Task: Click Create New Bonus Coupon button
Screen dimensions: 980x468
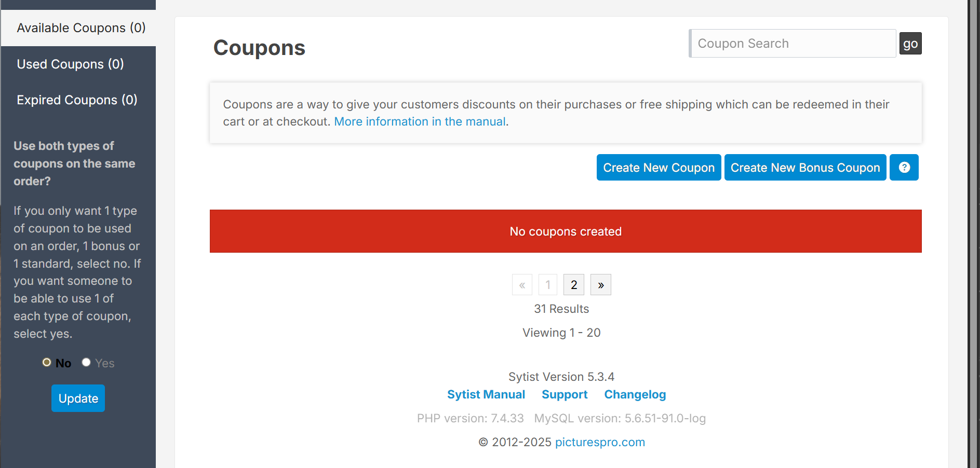Action: point(805,168)
